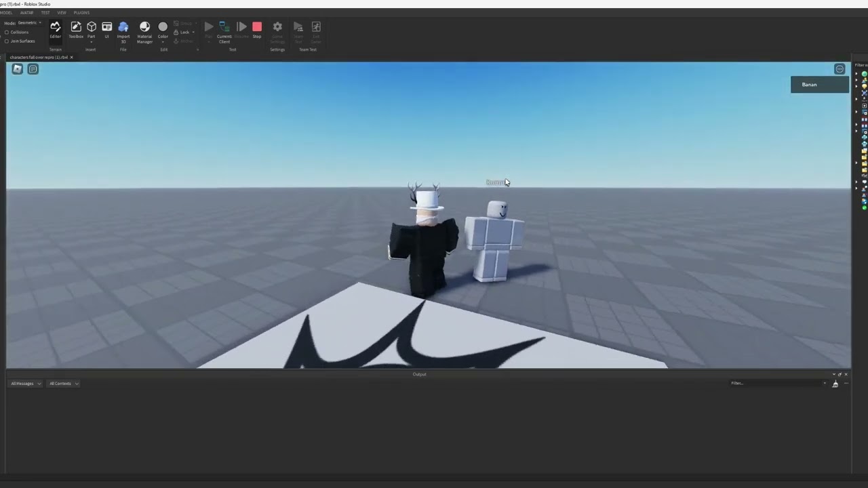
Task: Click the Team Test icon
Action: tap(298, 27)
